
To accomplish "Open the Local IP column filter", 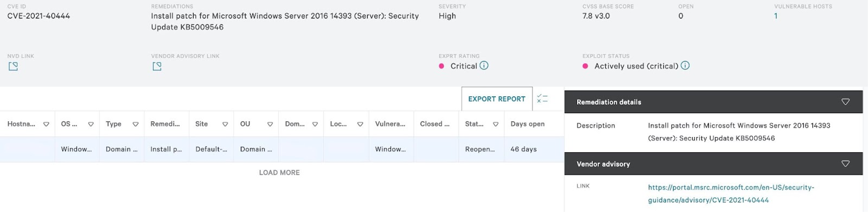I will pos(360,124).
